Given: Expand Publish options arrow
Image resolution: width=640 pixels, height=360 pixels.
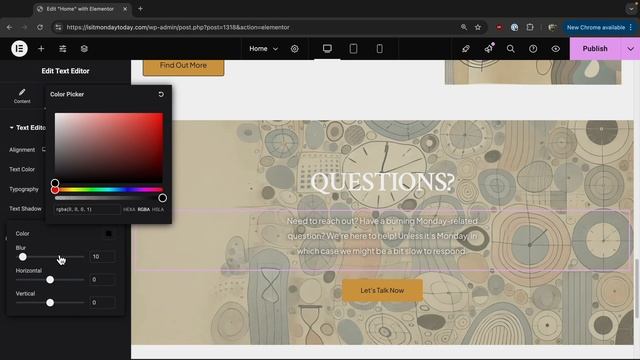Looking at the screenshot, I should [630, 49].
